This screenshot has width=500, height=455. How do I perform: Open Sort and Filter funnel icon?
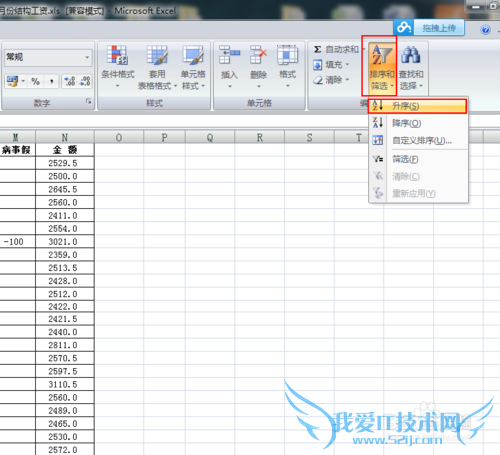coord(381,55)
